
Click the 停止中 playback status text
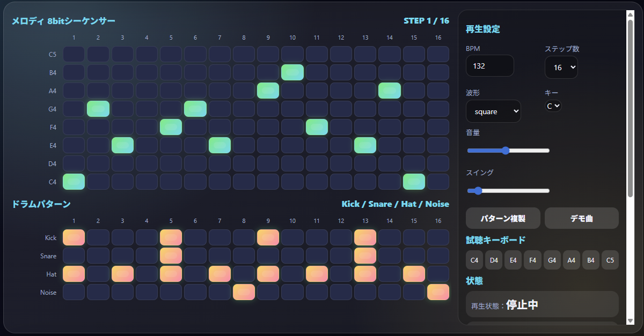tap(522, 305)
